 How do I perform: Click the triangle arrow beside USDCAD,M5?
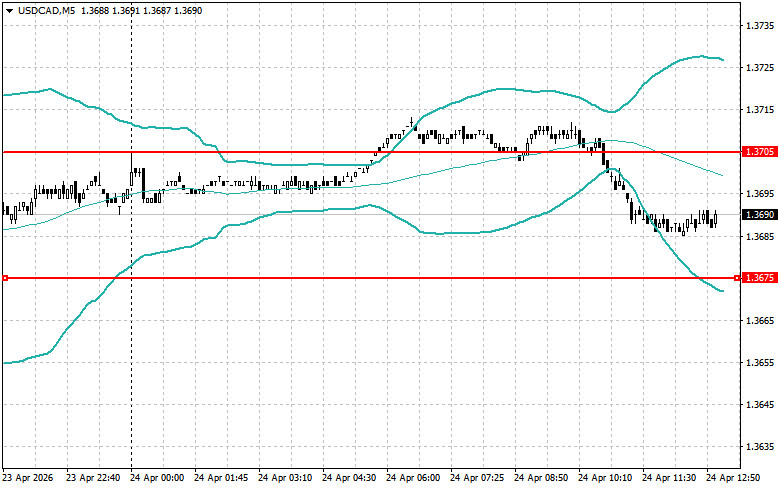point(9,10)
